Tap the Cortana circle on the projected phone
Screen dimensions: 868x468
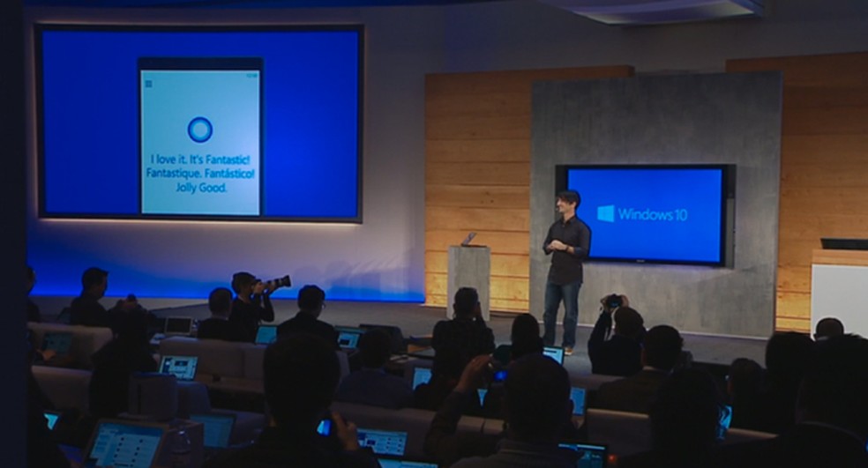200,130
